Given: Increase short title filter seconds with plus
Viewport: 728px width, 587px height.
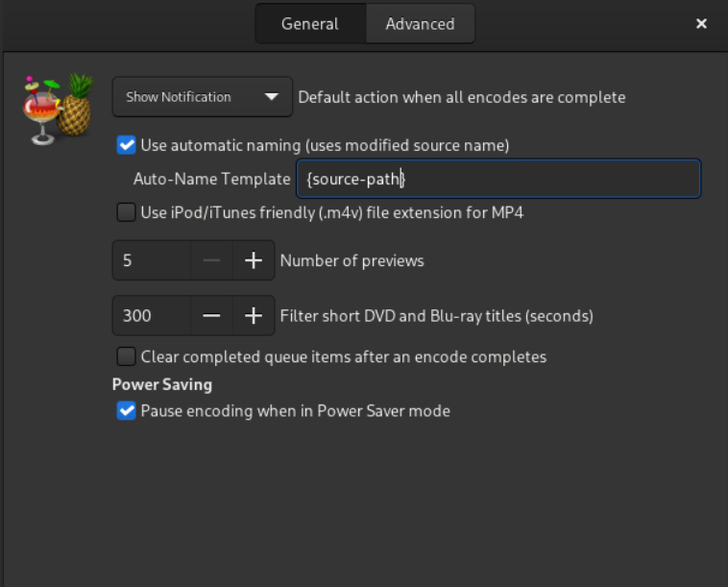Looking at the screenshot, I should point(254,316).
